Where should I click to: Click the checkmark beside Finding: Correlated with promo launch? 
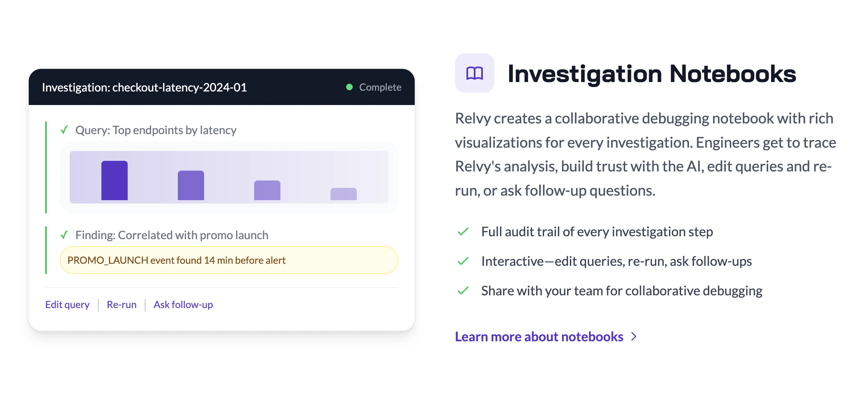click(64, 235)
